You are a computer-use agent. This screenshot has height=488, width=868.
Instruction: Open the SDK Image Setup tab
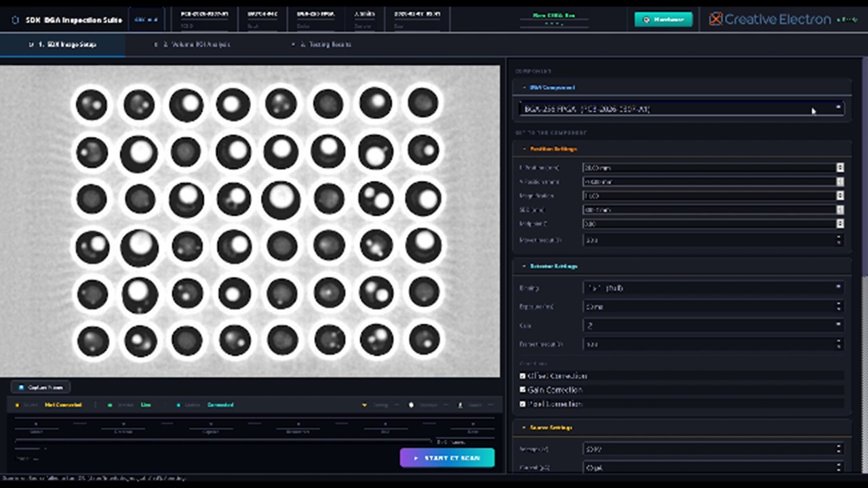[62, 45]
